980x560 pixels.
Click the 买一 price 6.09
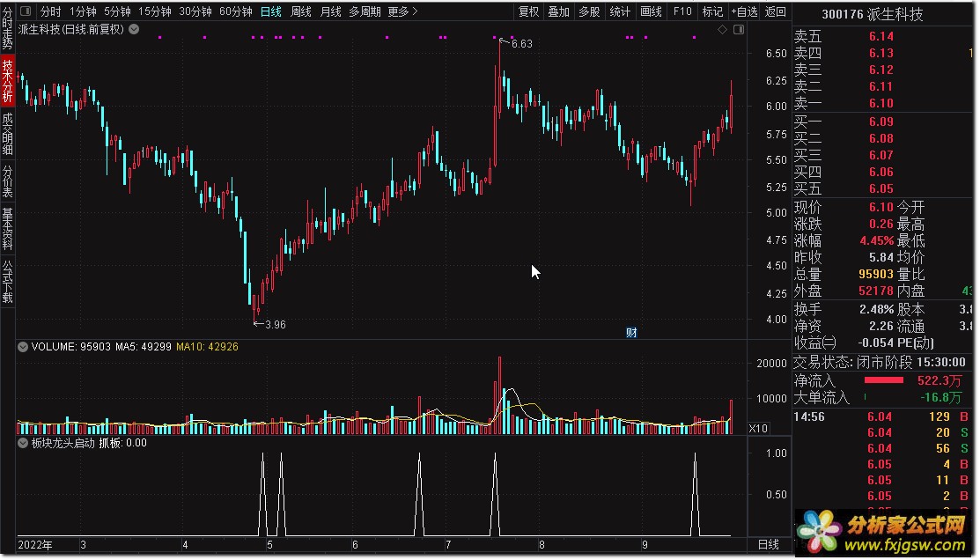(881, 122)
